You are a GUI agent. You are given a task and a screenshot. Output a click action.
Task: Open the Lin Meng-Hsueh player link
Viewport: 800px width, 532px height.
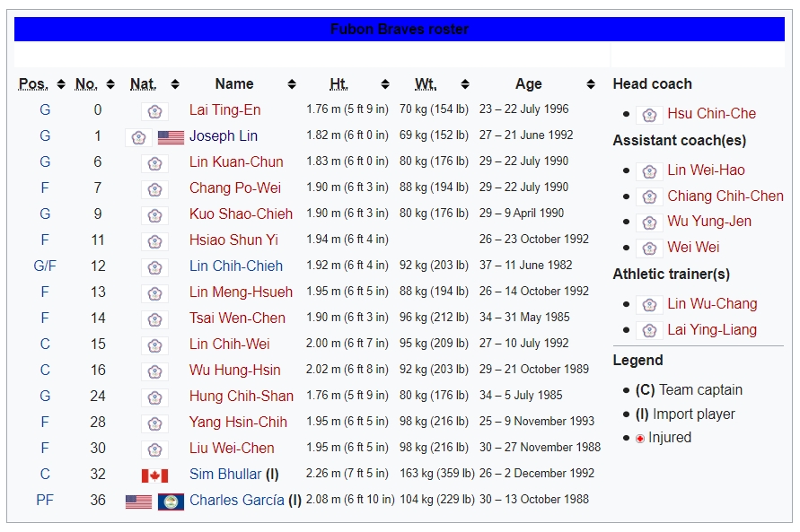coord(241,292)
